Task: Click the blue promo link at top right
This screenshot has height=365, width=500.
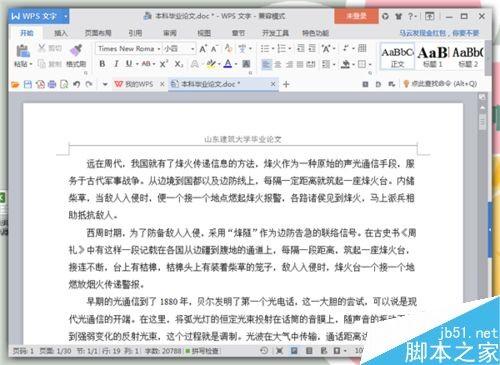Action: (x=439, y=33)
